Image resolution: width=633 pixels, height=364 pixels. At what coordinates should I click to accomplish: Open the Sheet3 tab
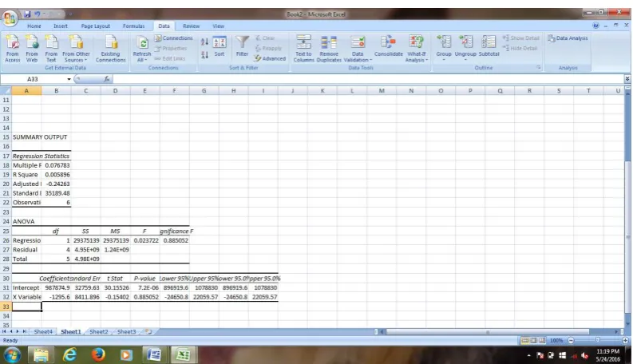[x=126, y=332]
